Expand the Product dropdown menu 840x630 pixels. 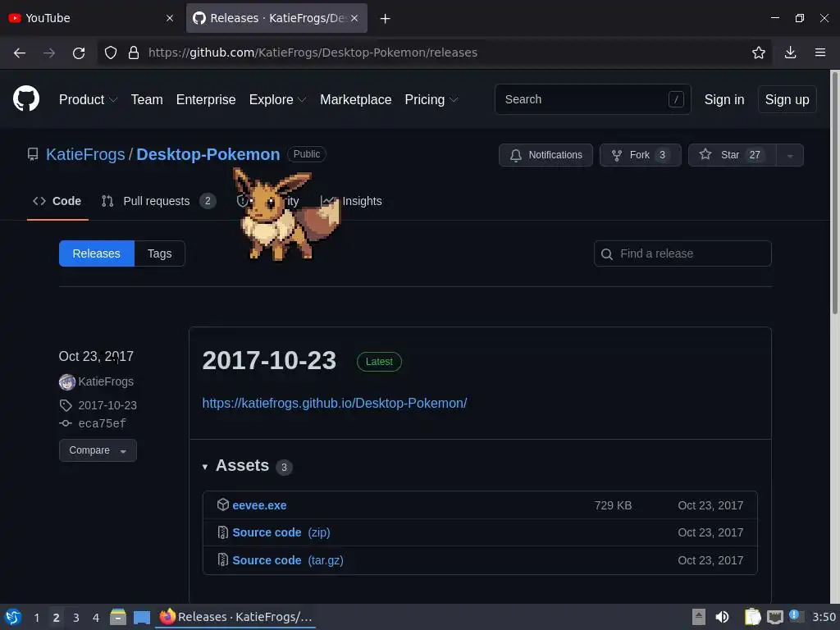tap(88, 99)
